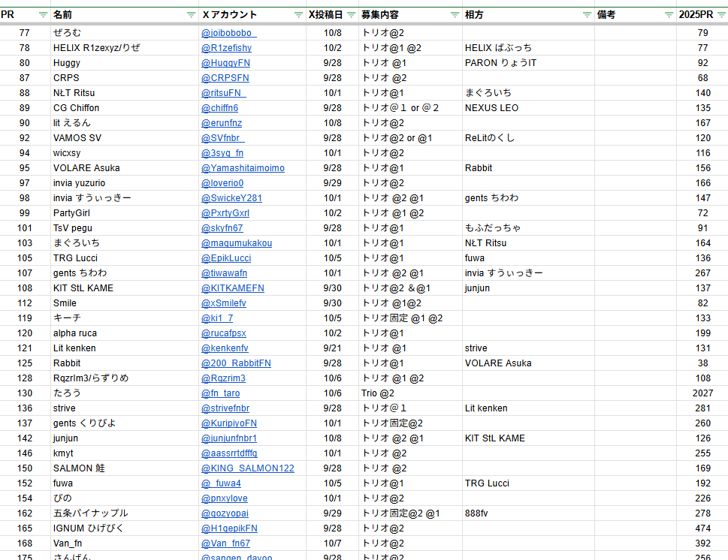Screen dimensions: 728x560
Task: Open the @skyfn67 link
Action: tap(222, 228)
